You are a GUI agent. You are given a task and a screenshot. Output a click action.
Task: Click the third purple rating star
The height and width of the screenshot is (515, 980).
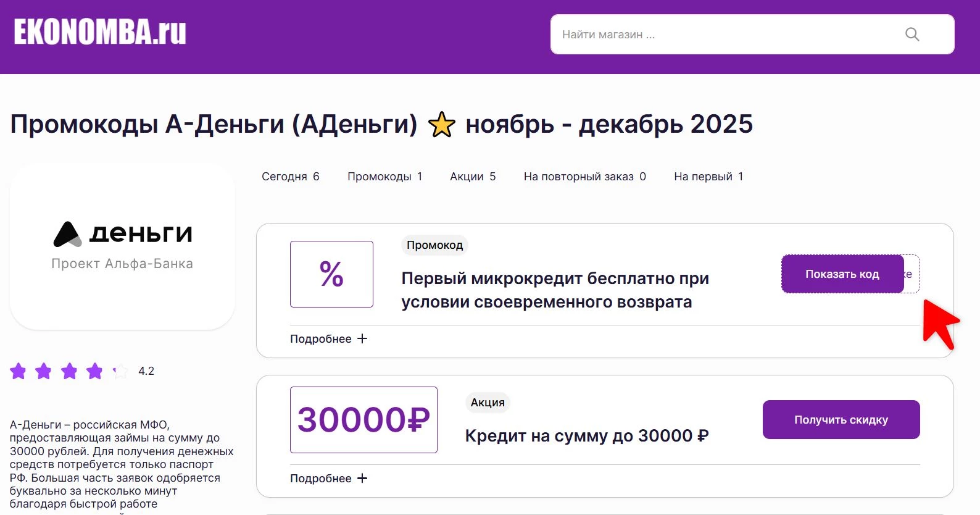click(69, 371)
